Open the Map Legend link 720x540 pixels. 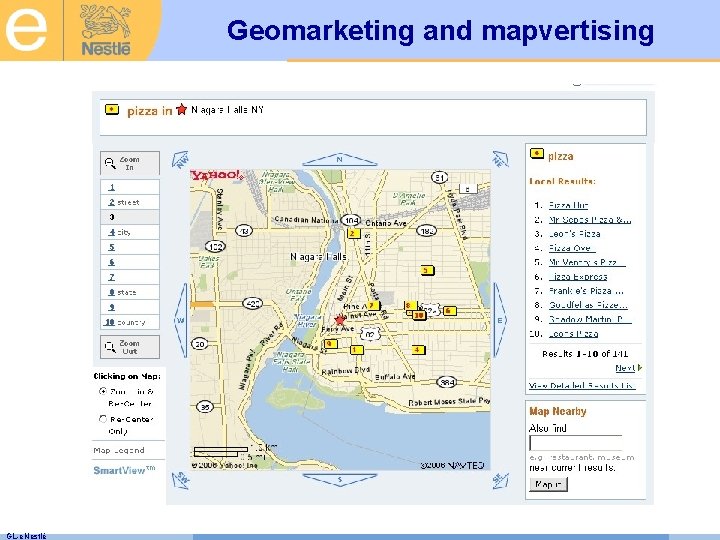click(118, 450)
